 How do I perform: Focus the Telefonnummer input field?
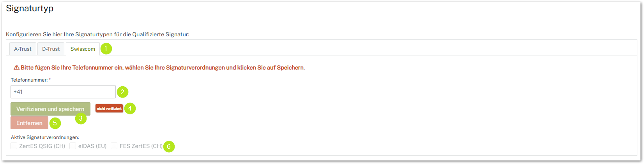[x=63, y=92]
